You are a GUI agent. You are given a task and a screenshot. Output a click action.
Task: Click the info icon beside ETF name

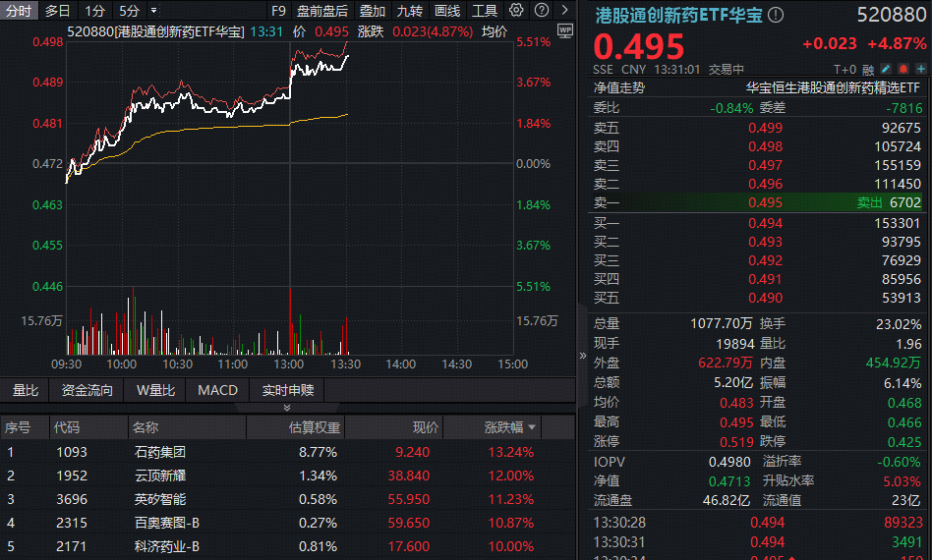coord(776,16)
